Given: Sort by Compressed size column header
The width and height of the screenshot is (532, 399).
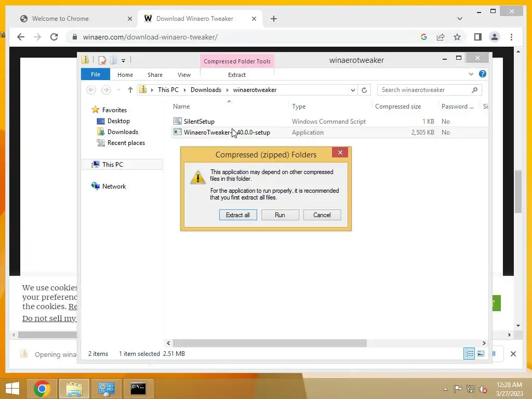Looking at the screenshot, I should click(x=398, y=107).
